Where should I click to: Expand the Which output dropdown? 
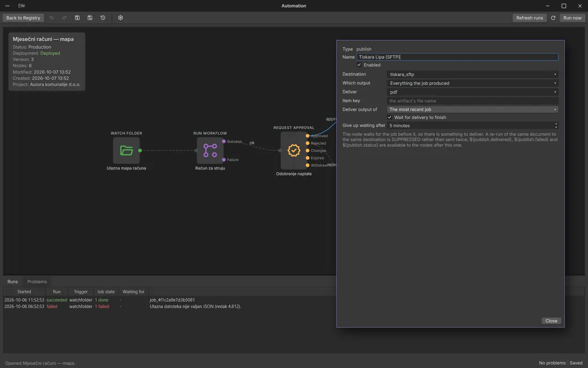click(x=473, y=83)
